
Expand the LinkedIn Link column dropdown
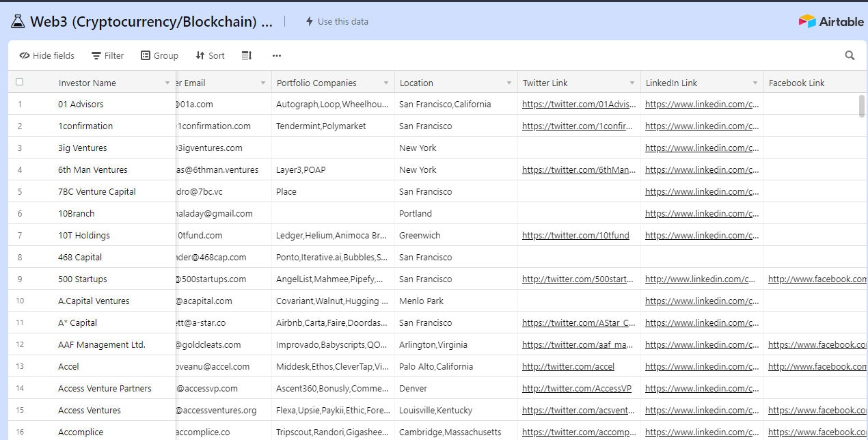pos(755,83)
